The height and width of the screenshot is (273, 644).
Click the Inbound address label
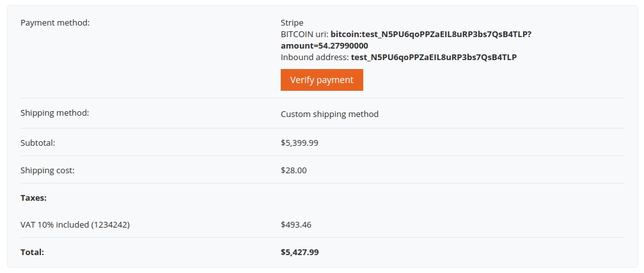pyautogui.click(x=315, y=57)
